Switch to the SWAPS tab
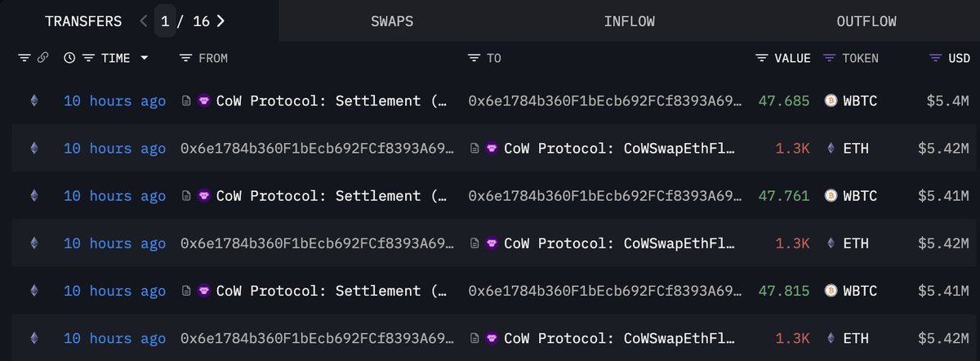The image size is (980, 361). click(x=392, y=21)
